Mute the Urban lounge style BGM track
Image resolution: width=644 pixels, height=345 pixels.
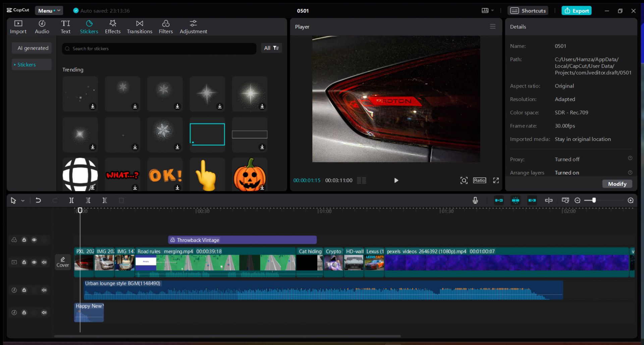(x=44, y=290)
